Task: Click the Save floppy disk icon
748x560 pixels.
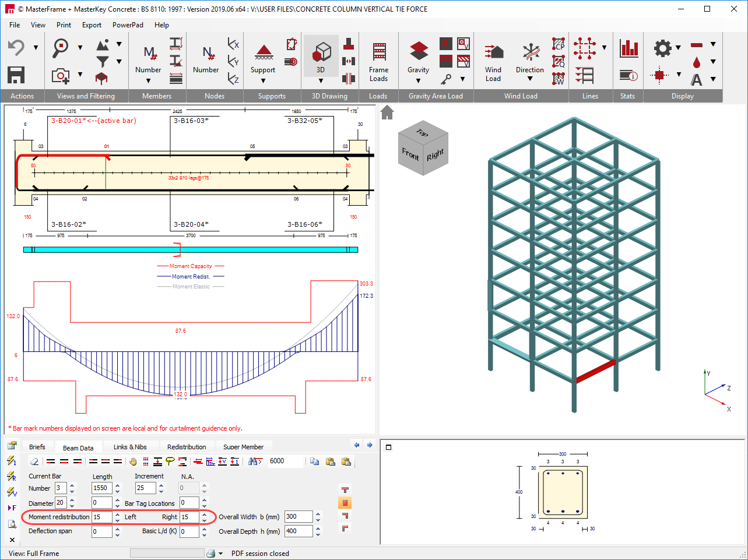Action: tap(16, 75)
